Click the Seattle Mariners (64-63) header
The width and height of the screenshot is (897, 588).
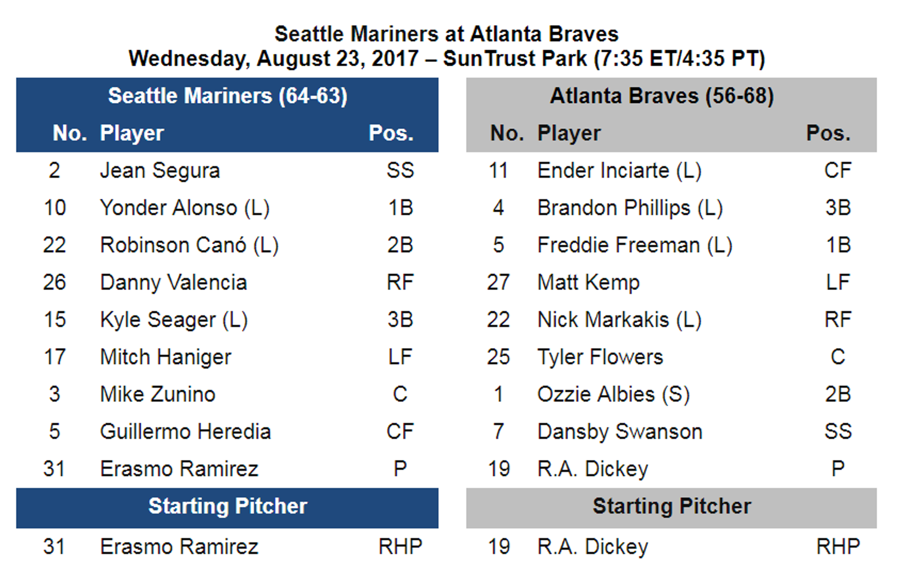227,96
